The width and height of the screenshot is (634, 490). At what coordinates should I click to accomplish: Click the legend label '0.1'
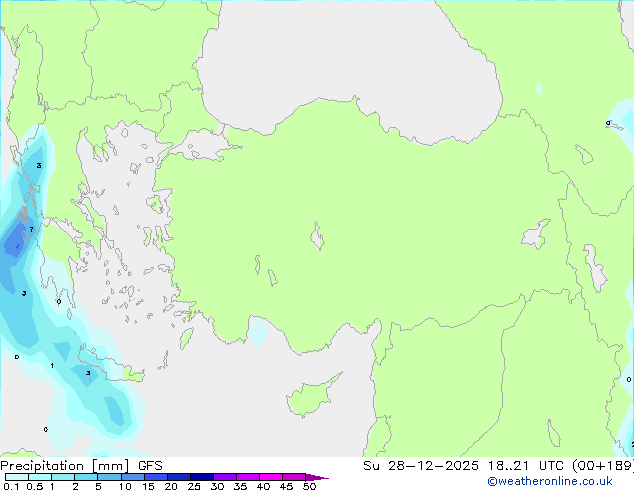pos(11,486)
